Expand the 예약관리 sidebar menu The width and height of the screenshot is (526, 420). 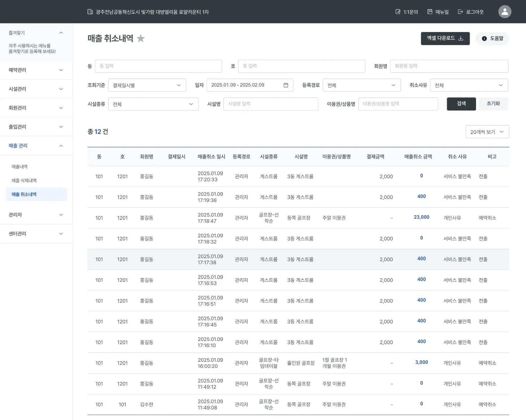[36, 70]
